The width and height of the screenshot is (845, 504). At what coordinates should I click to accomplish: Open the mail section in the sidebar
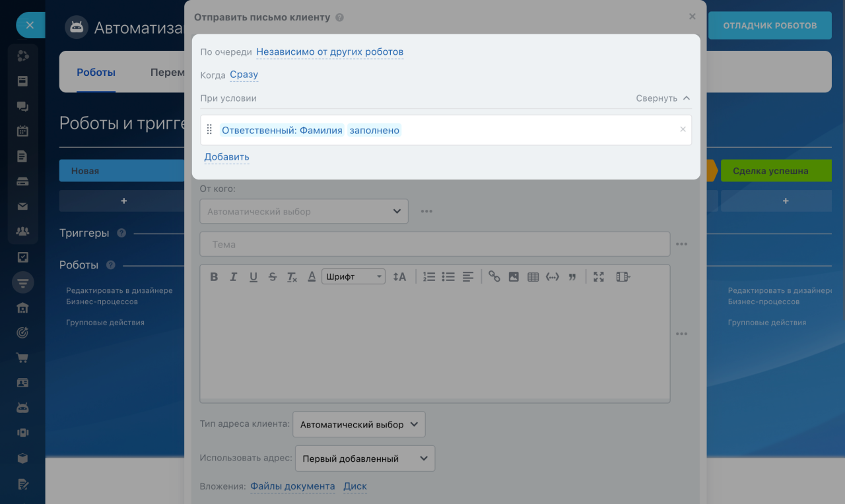click(x=22, y=206)
